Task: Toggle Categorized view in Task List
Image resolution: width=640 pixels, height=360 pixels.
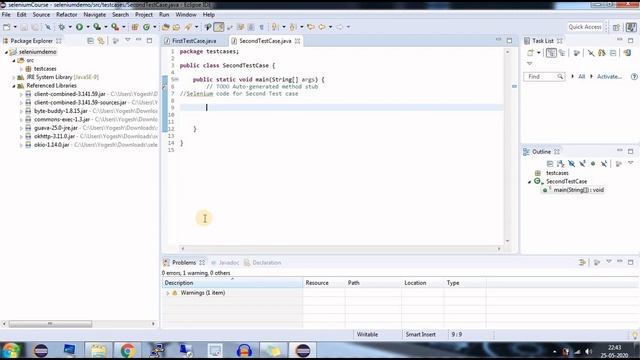Action: pos(551,53)
